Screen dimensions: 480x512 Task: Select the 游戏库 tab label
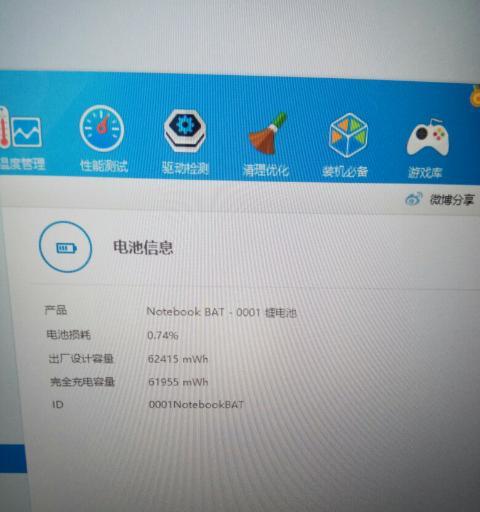click(x=425, y=173)
